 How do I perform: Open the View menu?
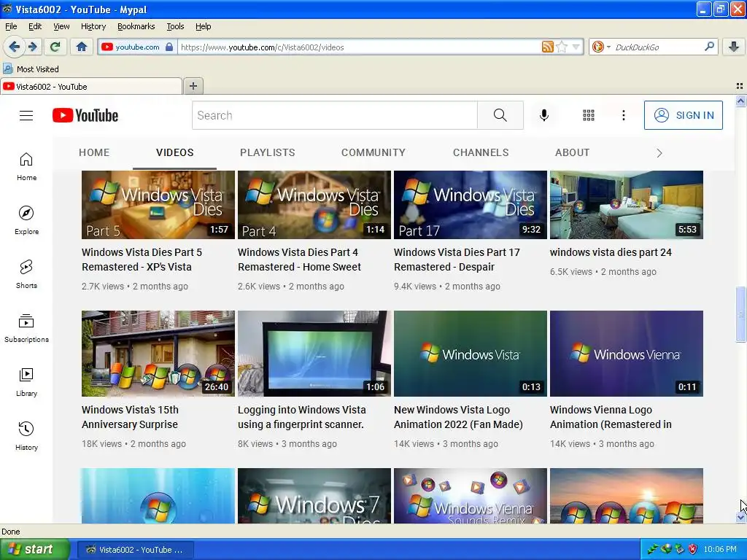61,27
